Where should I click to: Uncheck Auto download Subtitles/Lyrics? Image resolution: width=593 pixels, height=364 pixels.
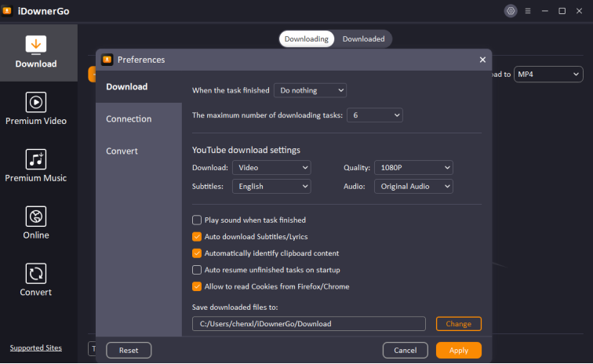click(x=197, y=236)
